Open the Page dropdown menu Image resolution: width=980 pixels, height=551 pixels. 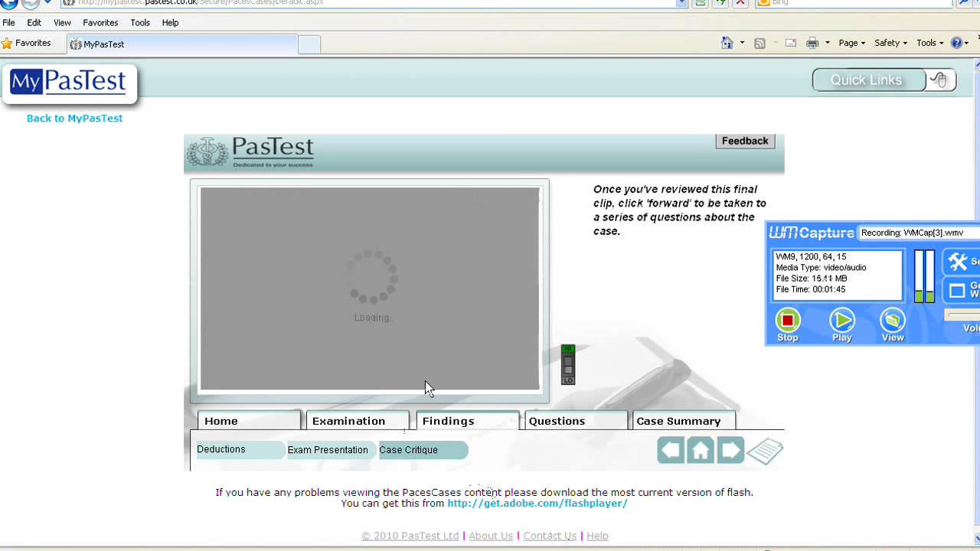coord(851,43)
